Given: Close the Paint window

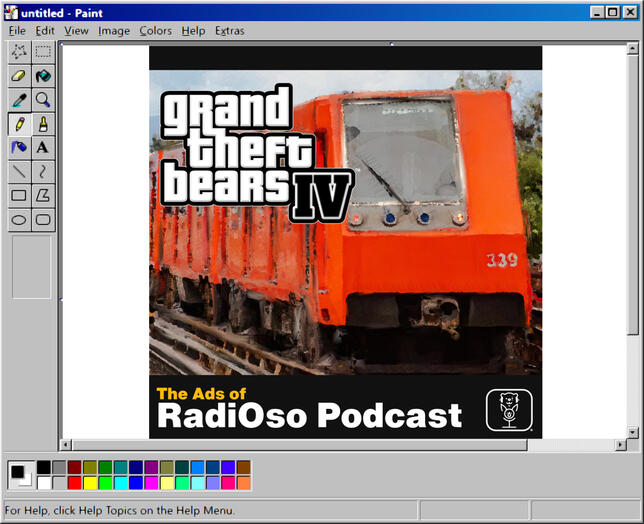Looking at the screenshot, I should click(630, 12).
